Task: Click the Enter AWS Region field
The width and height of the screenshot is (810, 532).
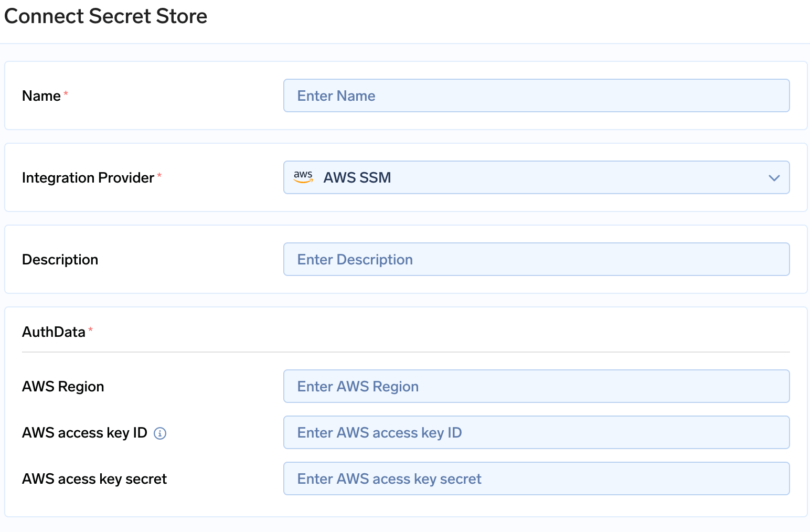Action: (x=536, y=386)
